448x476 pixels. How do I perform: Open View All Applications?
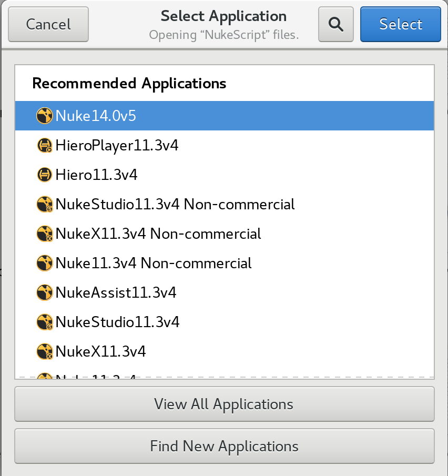(225, 404)
